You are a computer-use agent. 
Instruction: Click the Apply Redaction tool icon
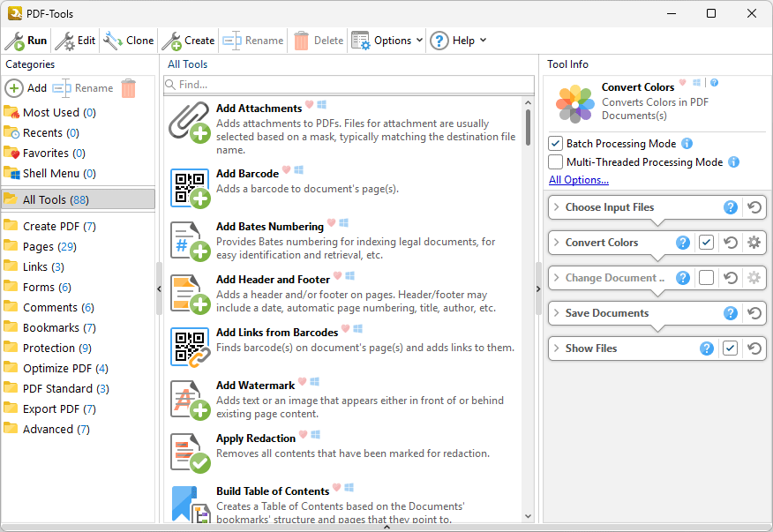coord(190,452)
